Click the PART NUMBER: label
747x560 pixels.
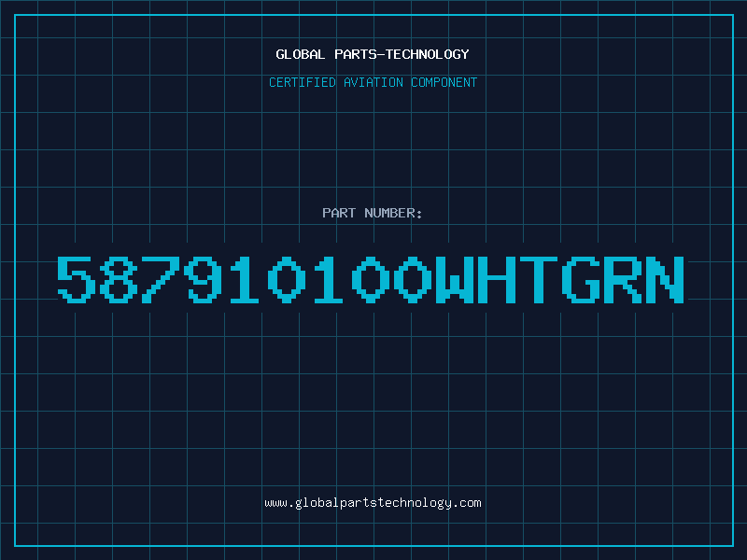coord(373,213)
